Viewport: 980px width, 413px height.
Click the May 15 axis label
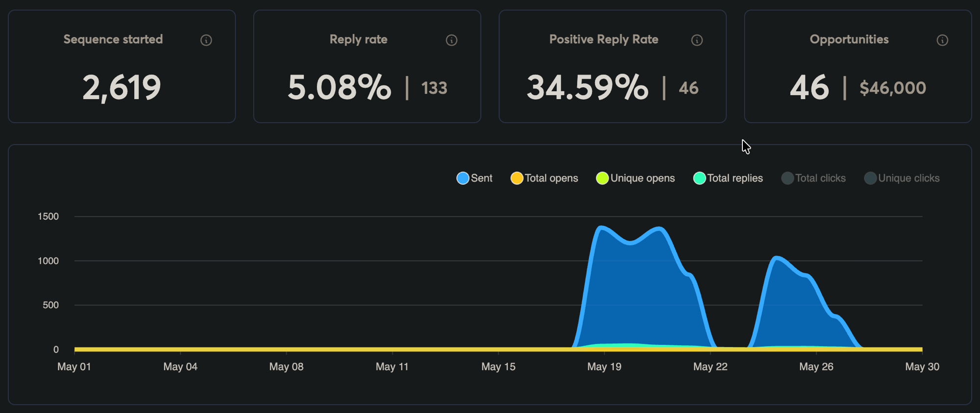pyautogui.click(x=498, y=367)
